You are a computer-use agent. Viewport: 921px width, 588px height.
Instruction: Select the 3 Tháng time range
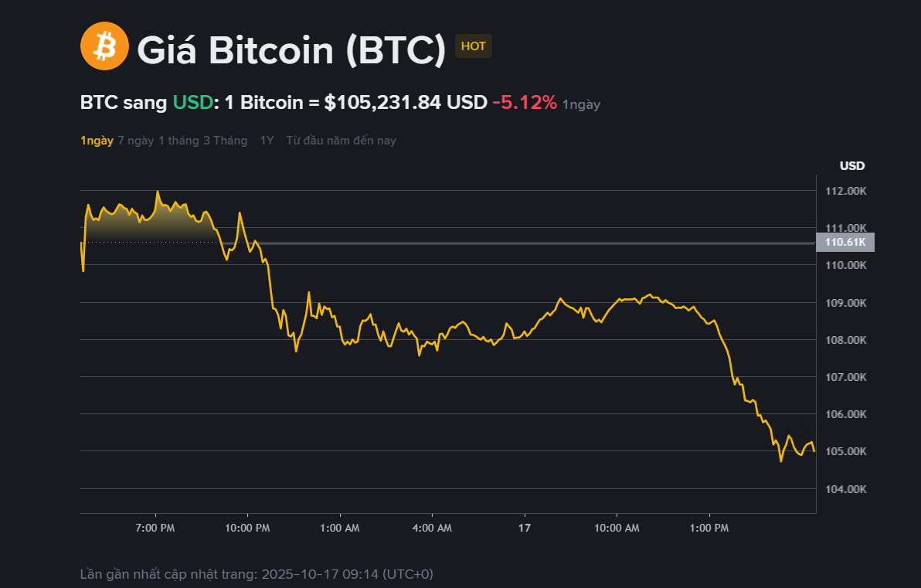pyautogui.click(x=225, y=141)
